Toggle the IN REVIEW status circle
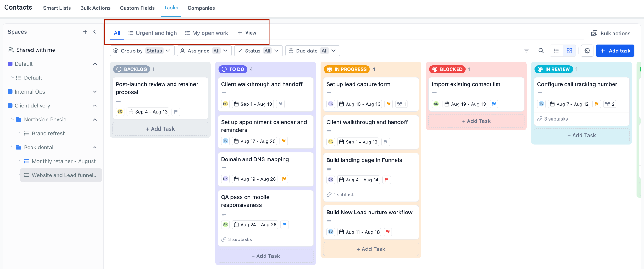The width and height of the screenshot is (644, 269). coord(540,69)
